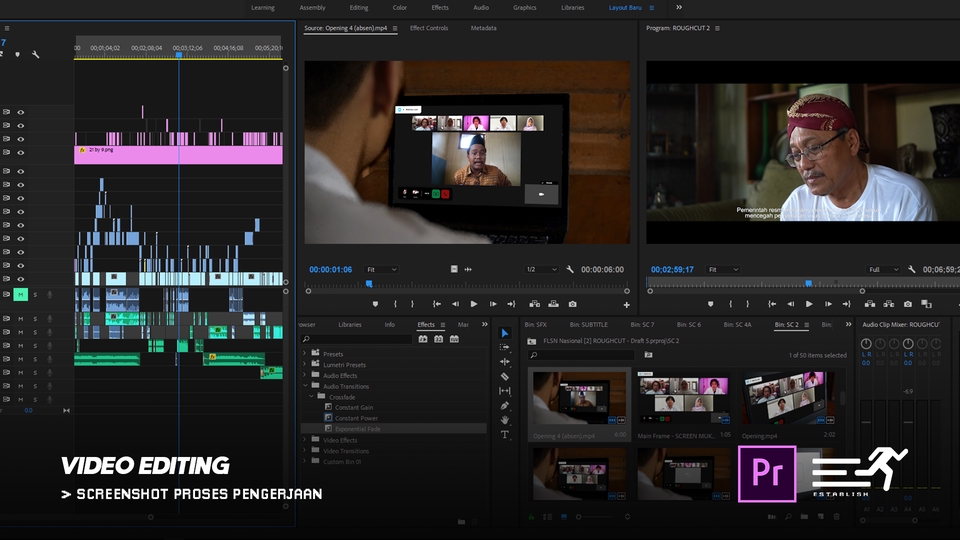Select the Hand tool
This screenshot has width=960, height=540.
point(504,420)
